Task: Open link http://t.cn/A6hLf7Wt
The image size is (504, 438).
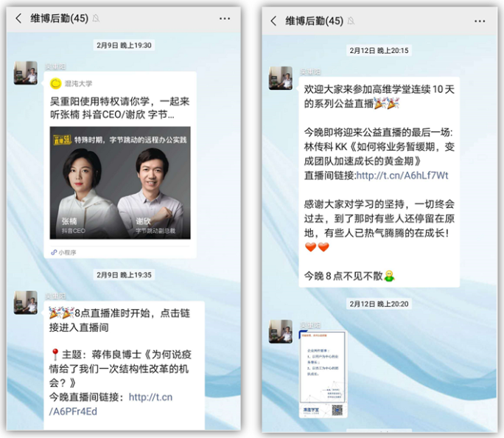Action: point(402,175)
